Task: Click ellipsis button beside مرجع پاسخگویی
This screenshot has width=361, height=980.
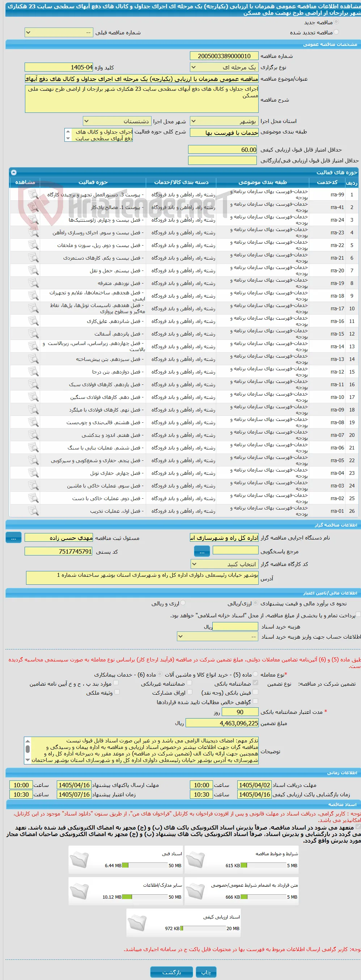Action: (201, 551)
